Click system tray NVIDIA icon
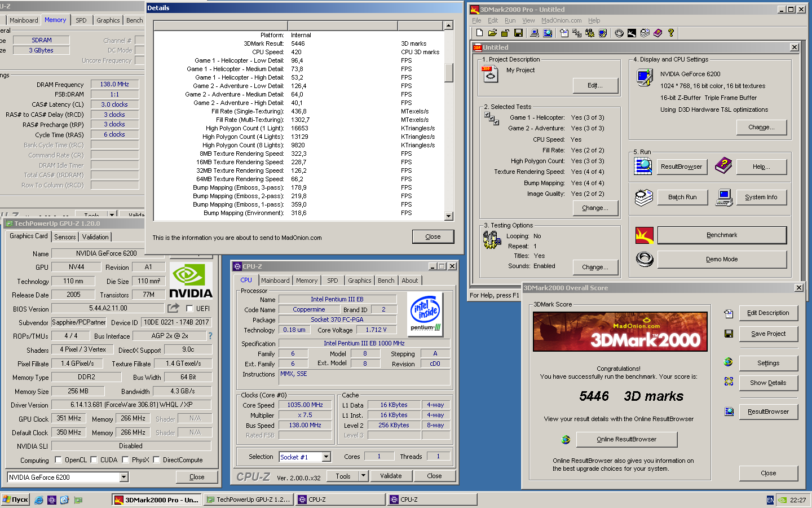812x508 pixels. 782,500
